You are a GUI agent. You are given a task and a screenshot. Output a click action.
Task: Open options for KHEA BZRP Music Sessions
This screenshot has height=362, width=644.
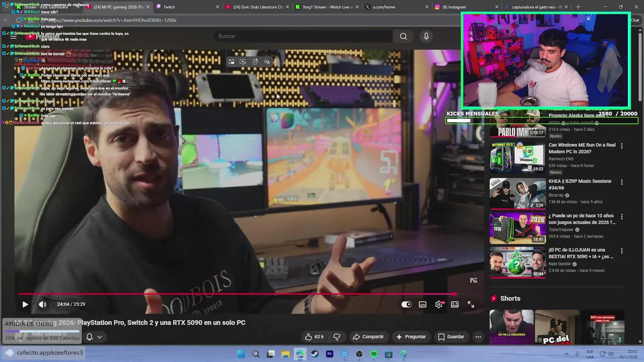pos(622,182)
